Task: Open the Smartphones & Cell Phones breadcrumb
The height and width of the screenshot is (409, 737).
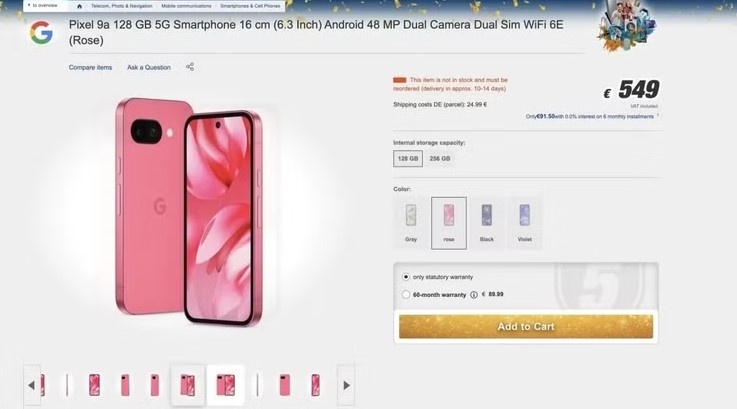Action: coord(250,6)
